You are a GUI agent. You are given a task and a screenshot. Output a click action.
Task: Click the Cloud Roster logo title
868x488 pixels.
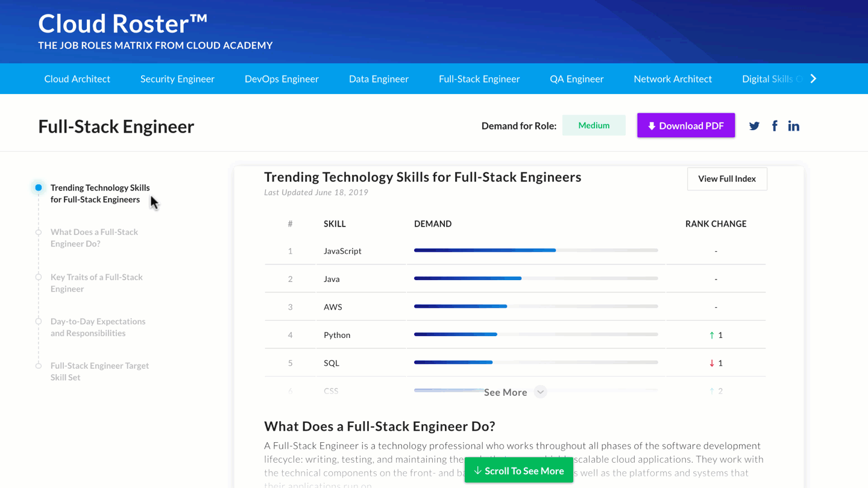[x=123, y=23]
